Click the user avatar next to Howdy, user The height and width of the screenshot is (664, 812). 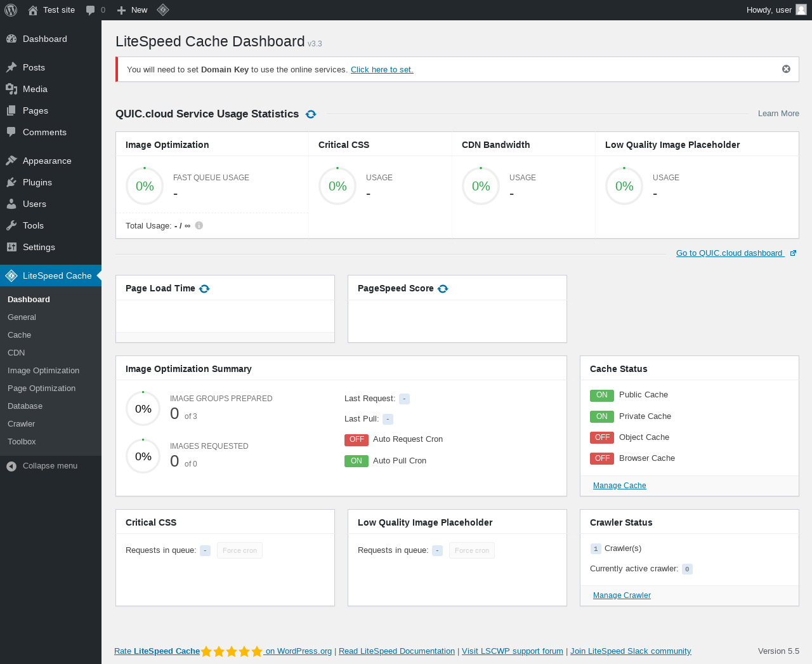coord(801,10)
